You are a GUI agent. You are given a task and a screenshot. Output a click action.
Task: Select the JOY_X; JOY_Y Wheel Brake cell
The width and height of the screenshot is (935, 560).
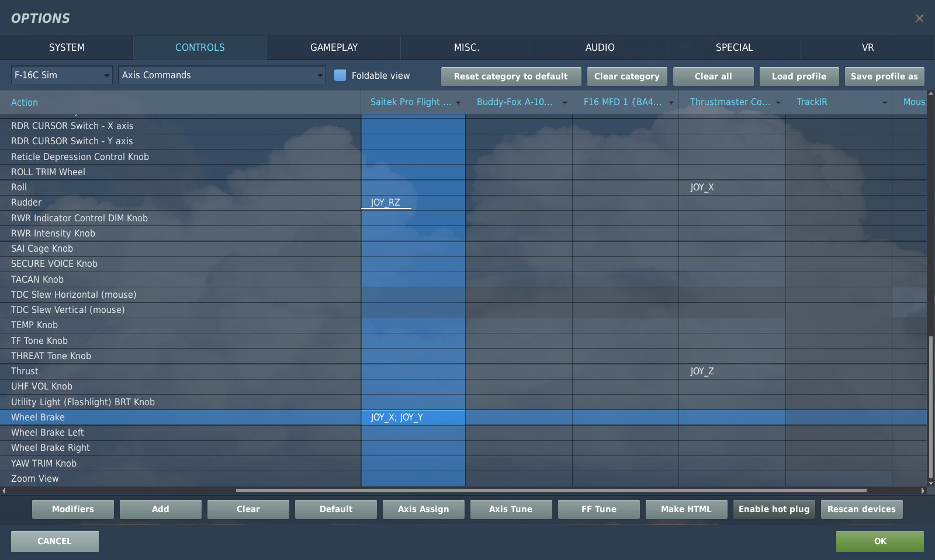click(x=413, y=418)
